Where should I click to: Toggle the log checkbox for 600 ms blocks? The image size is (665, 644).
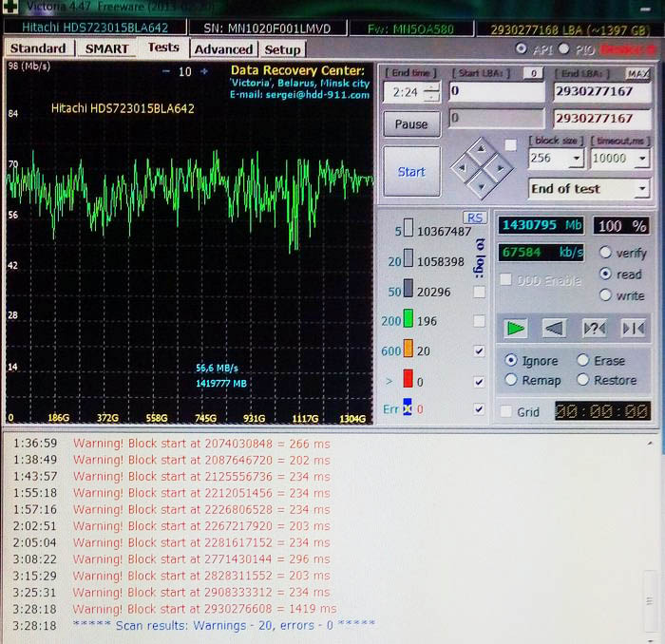point(479,350)
